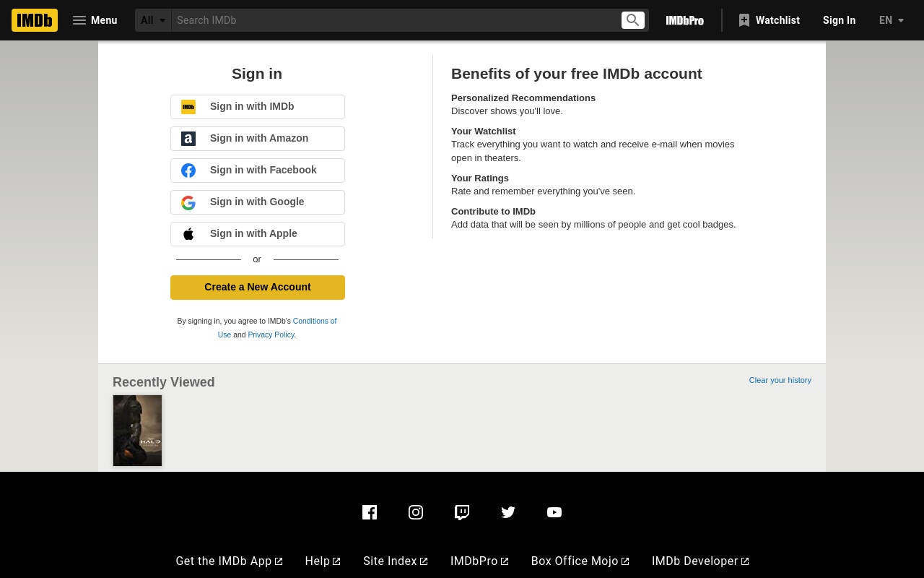
Task: Open the Site Index footer link
Action: tap(396, 561)
